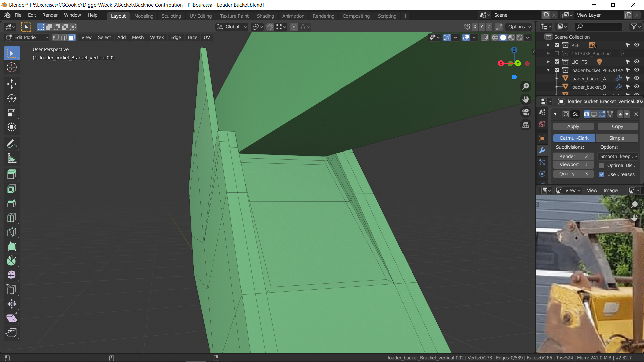Viewport: 644px width, 362px height.
Task: Open the Edit Mode dropdown
Action: point(27,37)
